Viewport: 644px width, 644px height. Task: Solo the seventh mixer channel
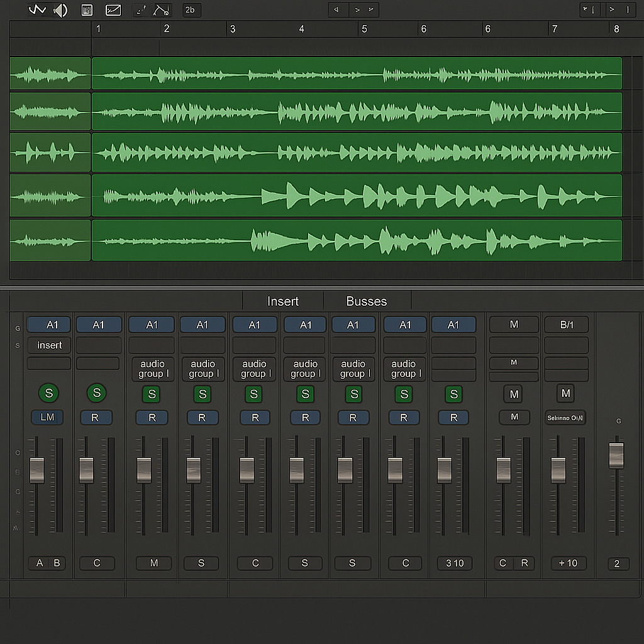click(x=354, y=394)
